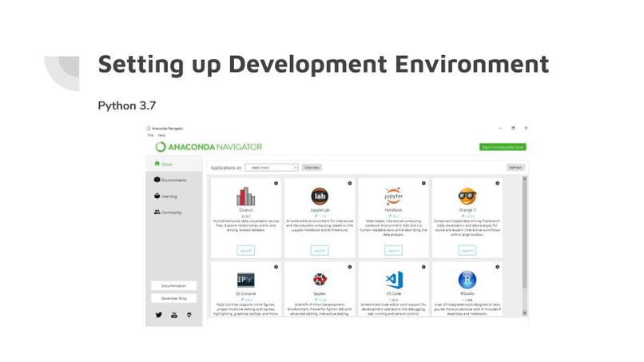
Task: Open settings gear on VS Code card
Action: click(423, 267)
